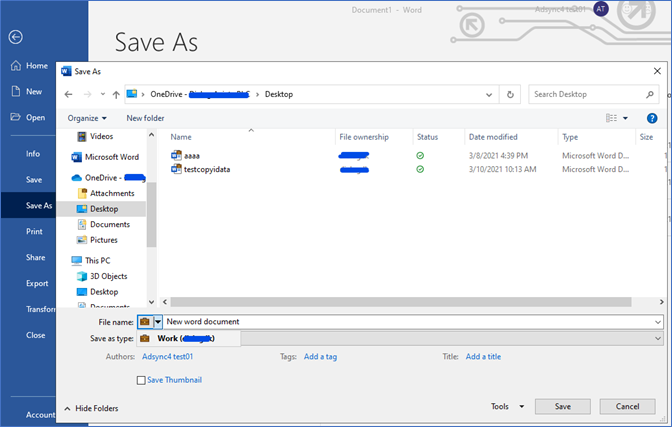Open Documents under OneDrive

click(104, 224)
